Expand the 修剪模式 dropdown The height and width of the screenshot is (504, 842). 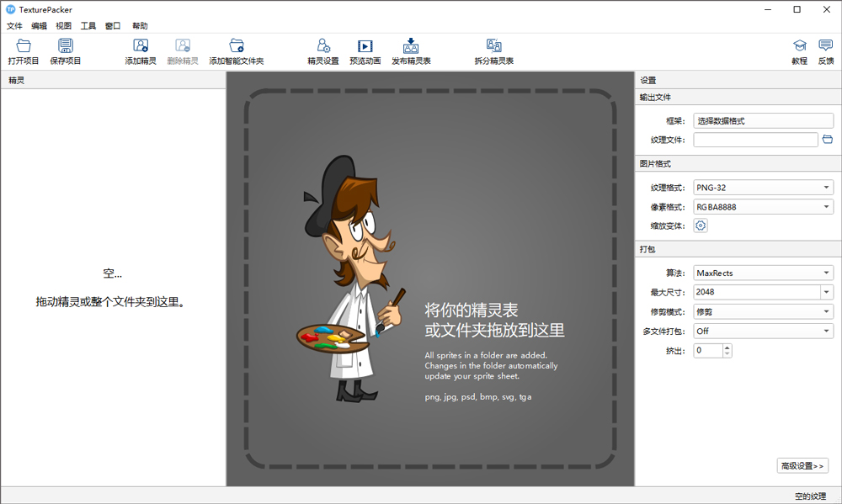tap(763, 311)
